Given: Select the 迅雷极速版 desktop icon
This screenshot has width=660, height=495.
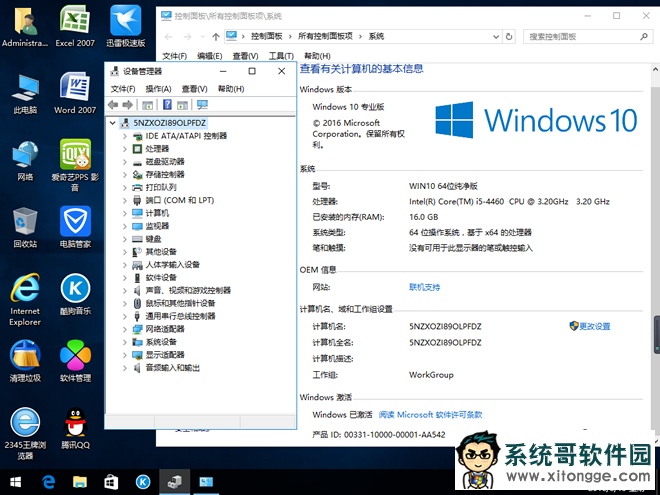Looking at the screenshot, I should pos(125,27).
